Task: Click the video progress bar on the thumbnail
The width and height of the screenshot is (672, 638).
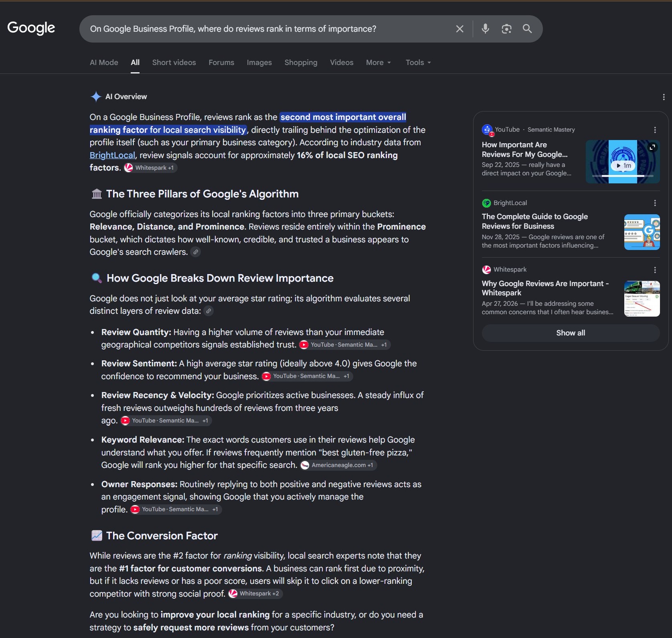Action: [623, 176]
